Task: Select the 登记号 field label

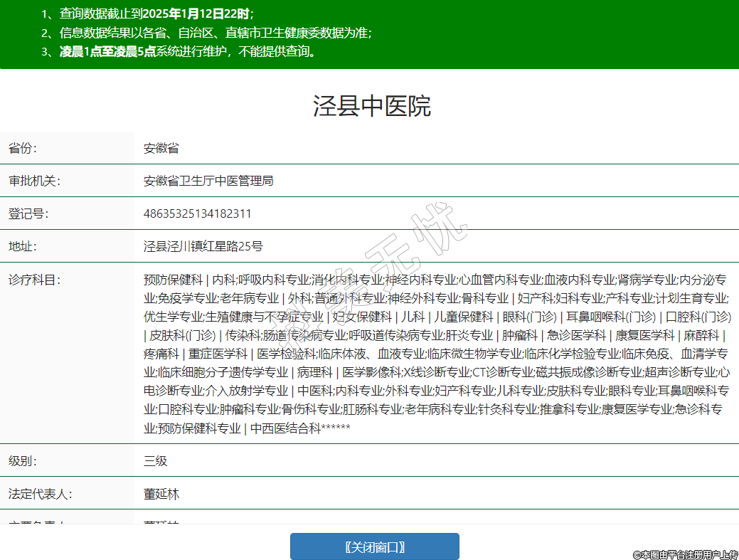Action: click(x=28, y=213)
